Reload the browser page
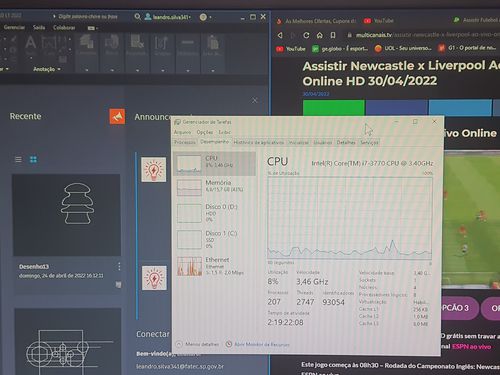Viewport: 500px width, 375px height. [306, 35]
